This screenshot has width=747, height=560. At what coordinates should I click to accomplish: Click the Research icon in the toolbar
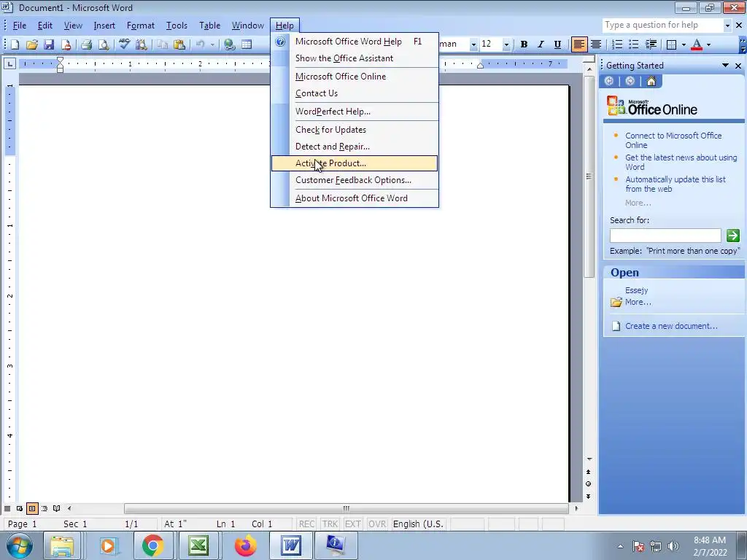(141, 44)
